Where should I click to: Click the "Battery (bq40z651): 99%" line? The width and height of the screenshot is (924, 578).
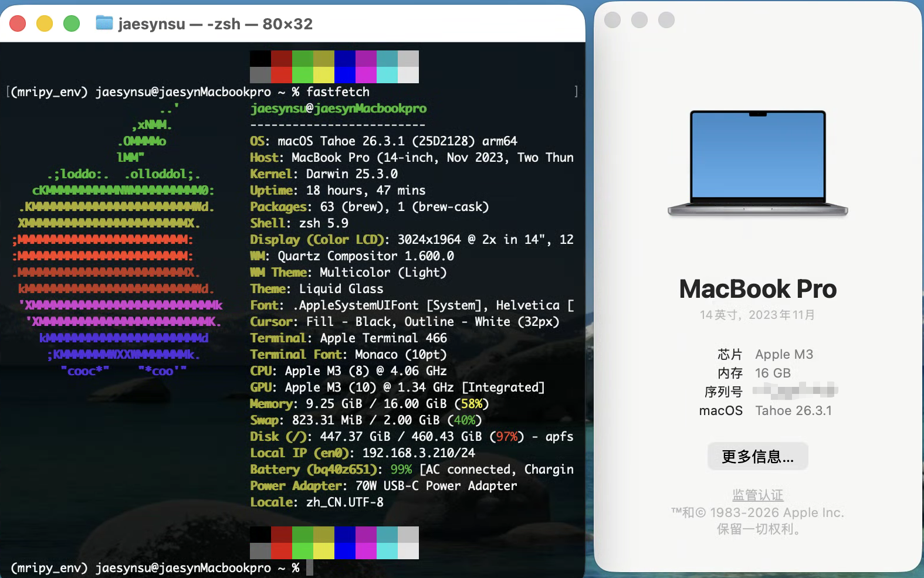(412, 470)
